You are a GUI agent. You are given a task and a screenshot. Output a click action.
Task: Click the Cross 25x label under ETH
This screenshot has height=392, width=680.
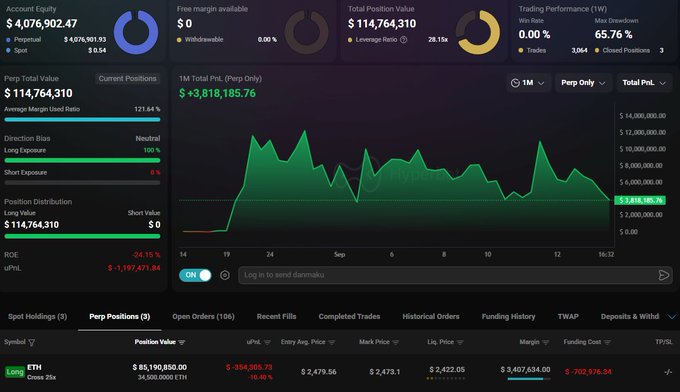(x=41, y=377)
